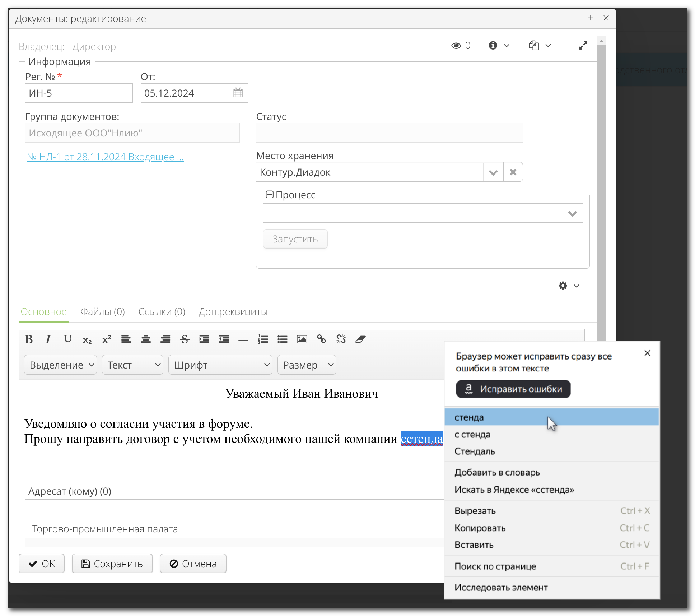695x616 pixels.
Task: Click the eraser clear formatting icon
Action: tap(360, 339)
